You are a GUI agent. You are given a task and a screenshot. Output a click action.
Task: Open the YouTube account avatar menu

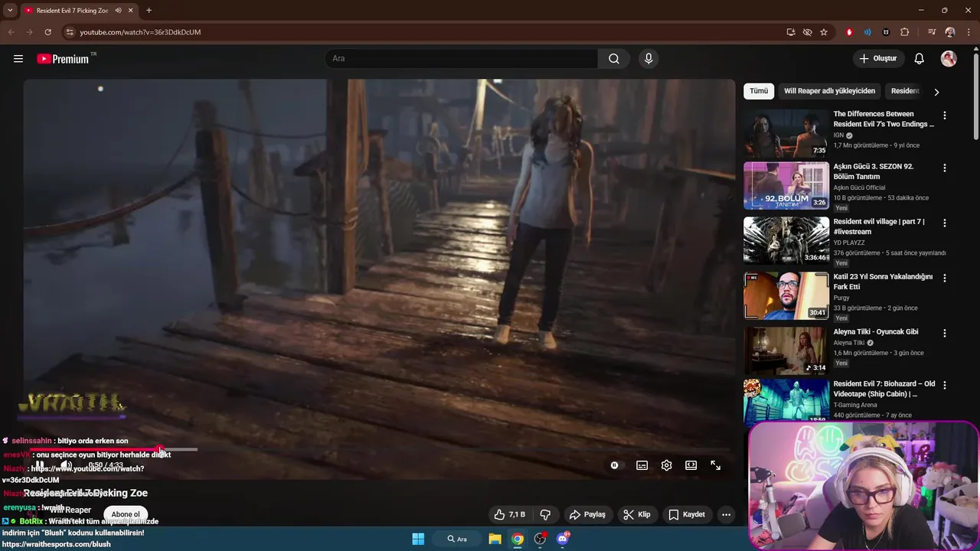coord(949,59)
